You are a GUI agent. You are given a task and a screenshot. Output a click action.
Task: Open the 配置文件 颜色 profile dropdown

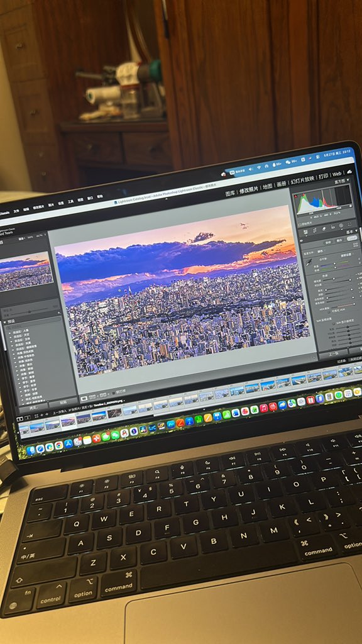click(321, 252)
